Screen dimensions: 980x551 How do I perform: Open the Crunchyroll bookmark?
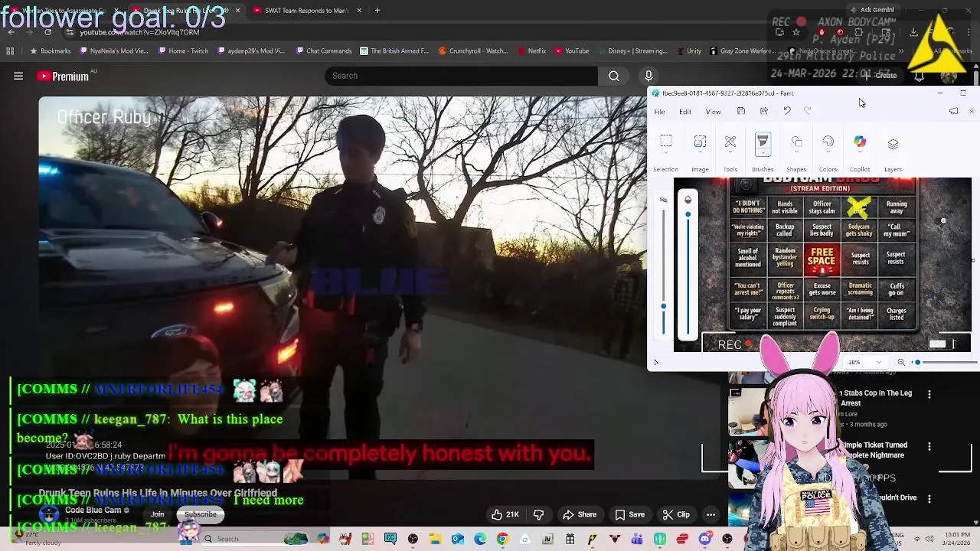(473, 51)
